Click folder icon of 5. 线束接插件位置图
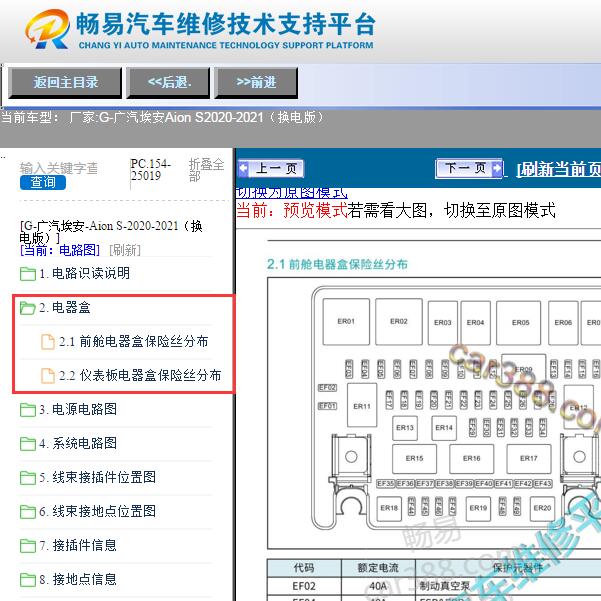 28,478
